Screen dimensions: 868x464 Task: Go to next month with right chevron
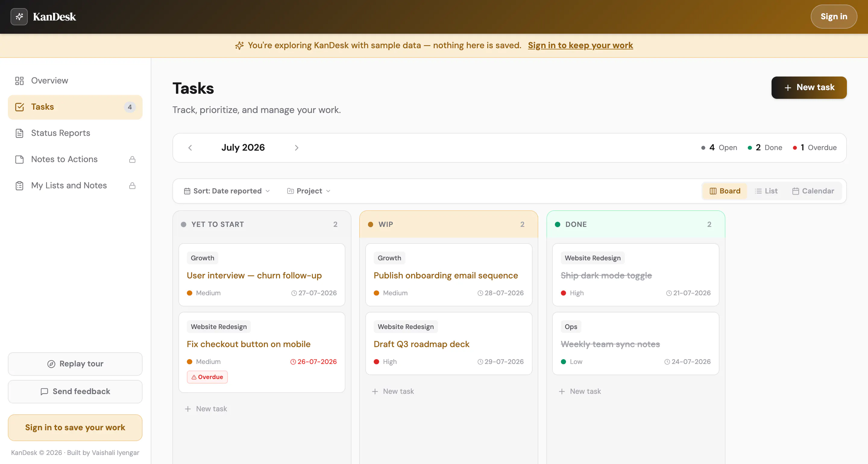297,148
